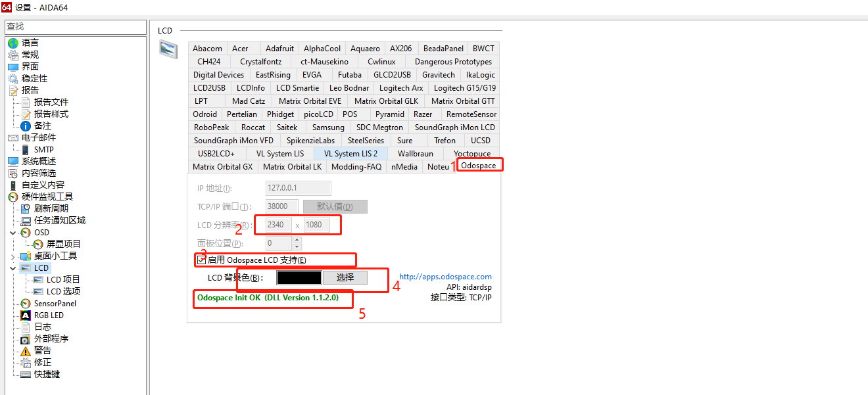Click the SensorPanel gauge icon
The height and width of the screenshot is (395, 868).
point(26,303)
